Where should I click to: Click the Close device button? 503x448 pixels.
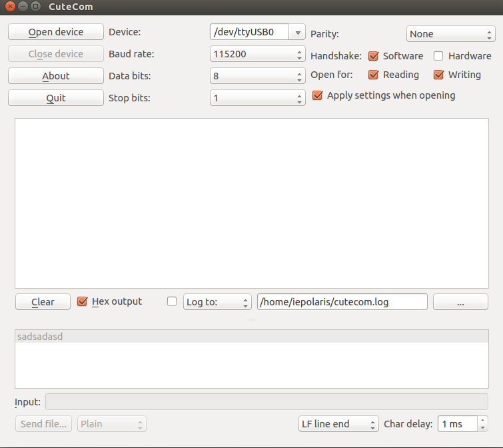coord(56,53)
